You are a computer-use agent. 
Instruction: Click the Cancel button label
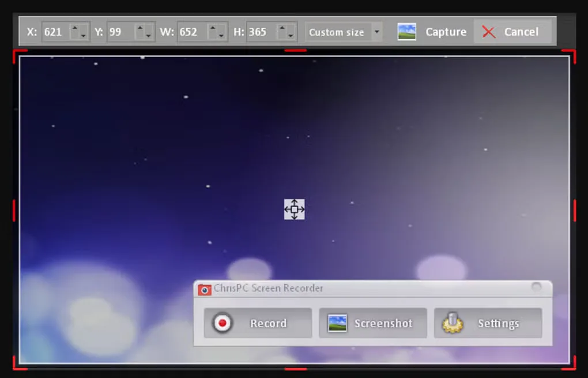[521, 32]
